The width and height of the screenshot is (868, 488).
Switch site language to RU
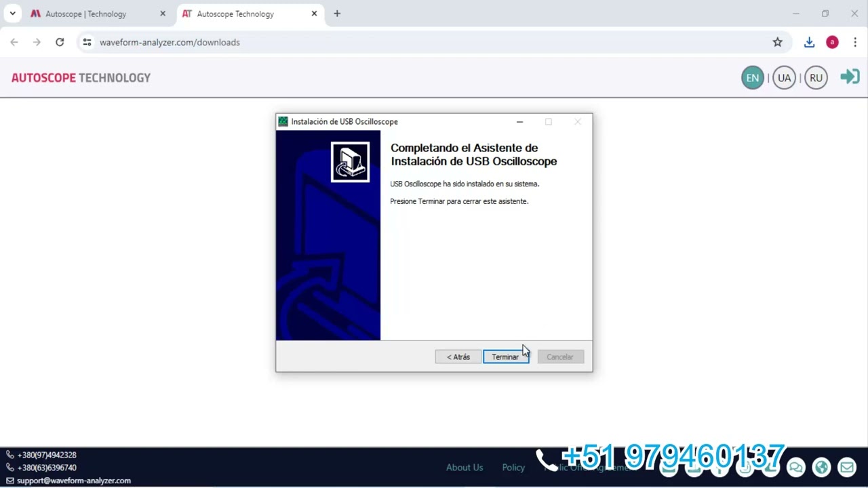click(x=816, y=78)
